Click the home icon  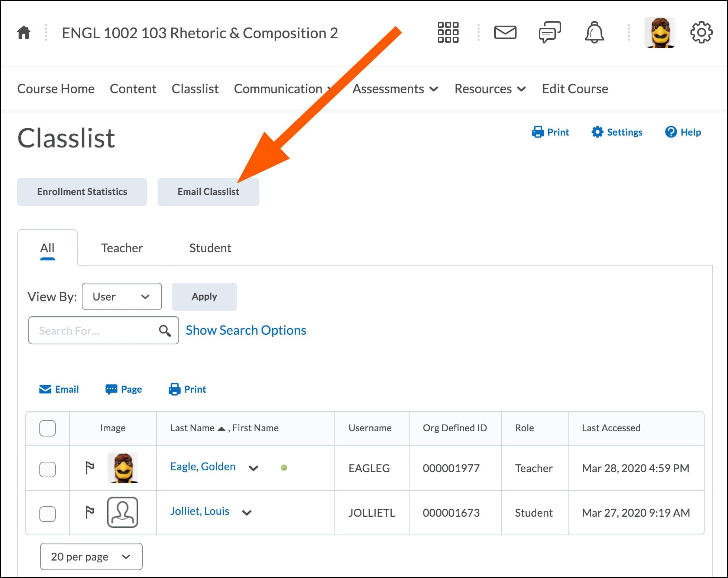click(x=24, y=33)
